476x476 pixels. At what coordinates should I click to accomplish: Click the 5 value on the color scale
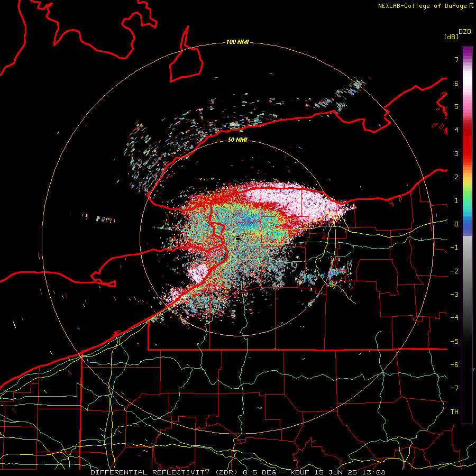coord(456,106)
